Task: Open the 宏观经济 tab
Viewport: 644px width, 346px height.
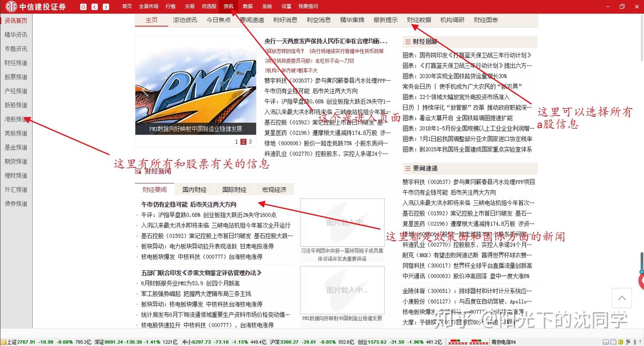Action: click(x=274, y=189)
